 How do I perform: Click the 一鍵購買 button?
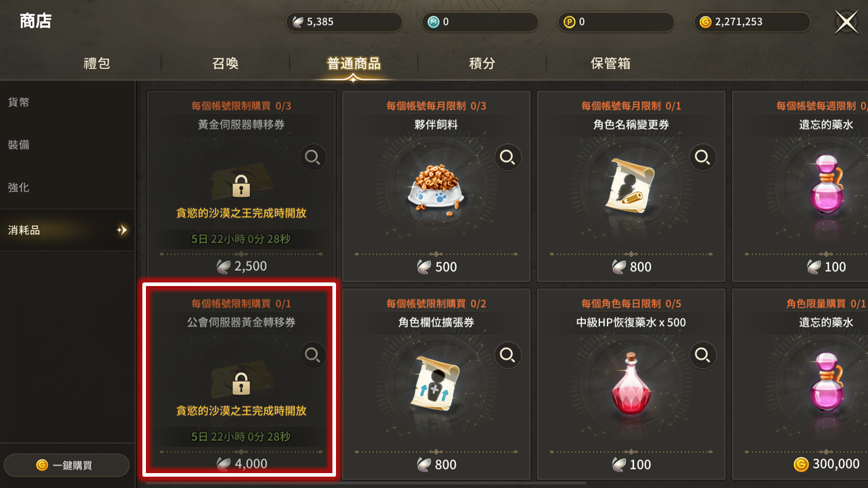tap(67, 465)
